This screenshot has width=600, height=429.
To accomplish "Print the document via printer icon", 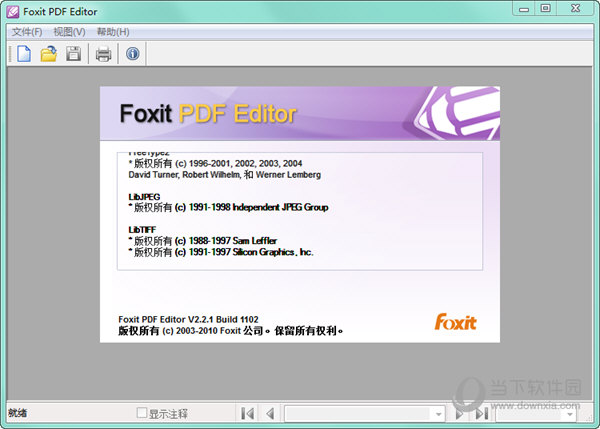I will point(103,54).
